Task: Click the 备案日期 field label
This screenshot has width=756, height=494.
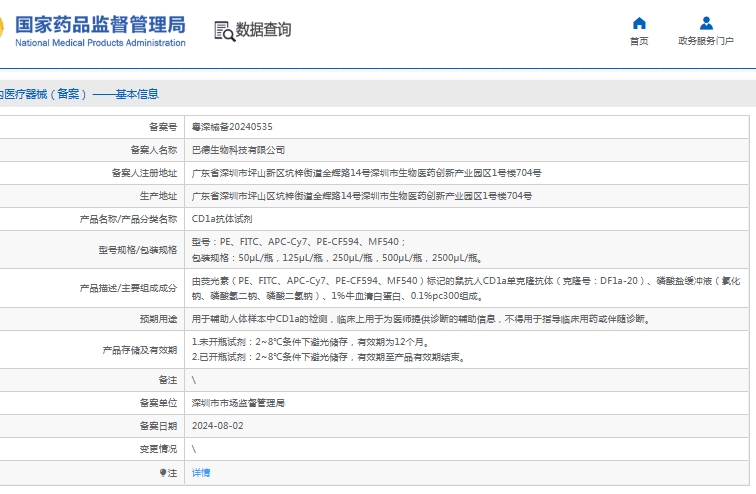Action: coord(159,426)
